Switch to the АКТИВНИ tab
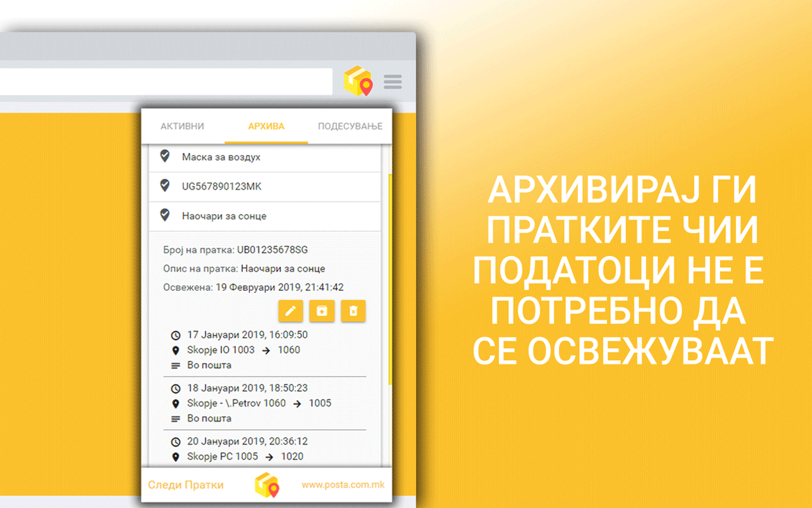 [182, 126]
